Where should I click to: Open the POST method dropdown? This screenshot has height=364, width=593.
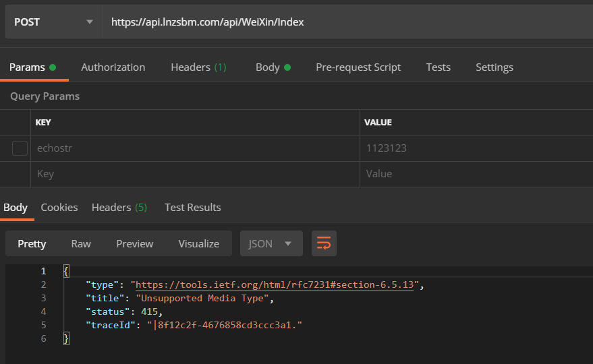pos(53,22)
